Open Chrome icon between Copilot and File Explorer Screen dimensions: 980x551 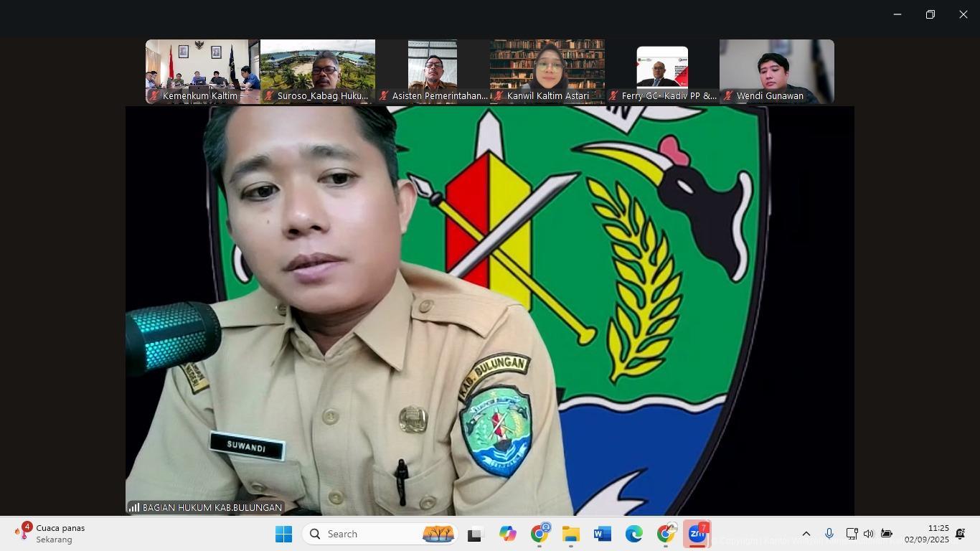540,534
